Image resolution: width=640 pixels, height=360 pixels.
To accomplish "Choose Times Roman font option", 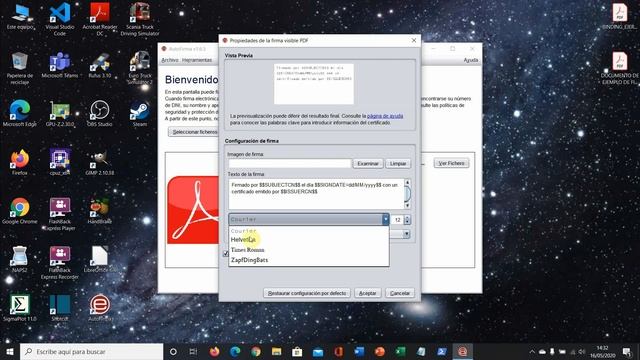I will pyautogui.click(x=309, y=250).
